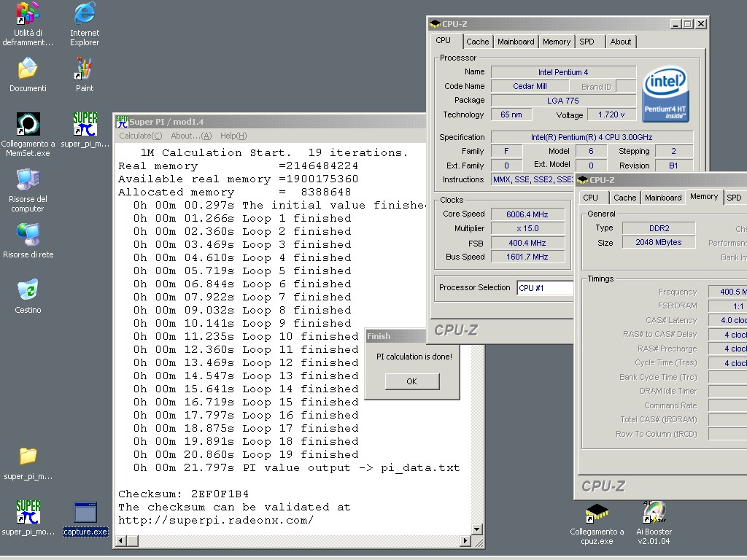Click the Super PI horizontal scroll right arrow

click(465, 540)
